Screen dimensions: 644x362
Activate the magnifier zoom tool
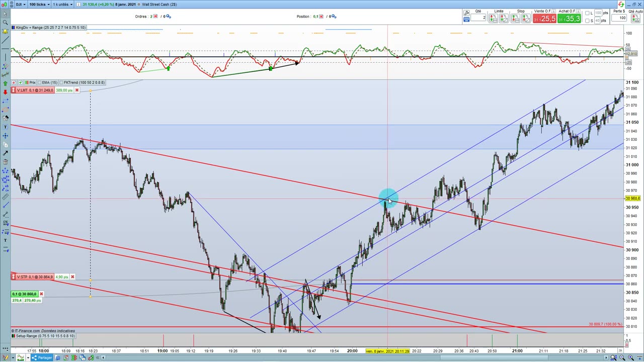click(5, 23)
